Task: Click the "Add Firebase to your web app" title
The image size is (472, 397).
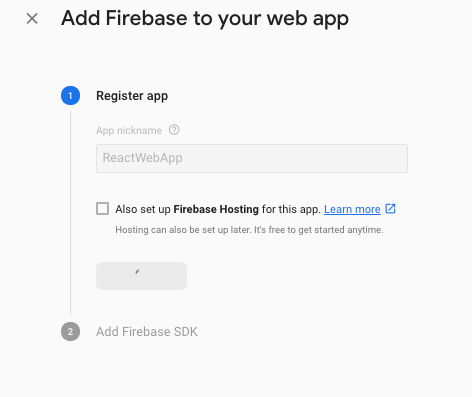Action: pyautogui.click(x=205, y=19)
